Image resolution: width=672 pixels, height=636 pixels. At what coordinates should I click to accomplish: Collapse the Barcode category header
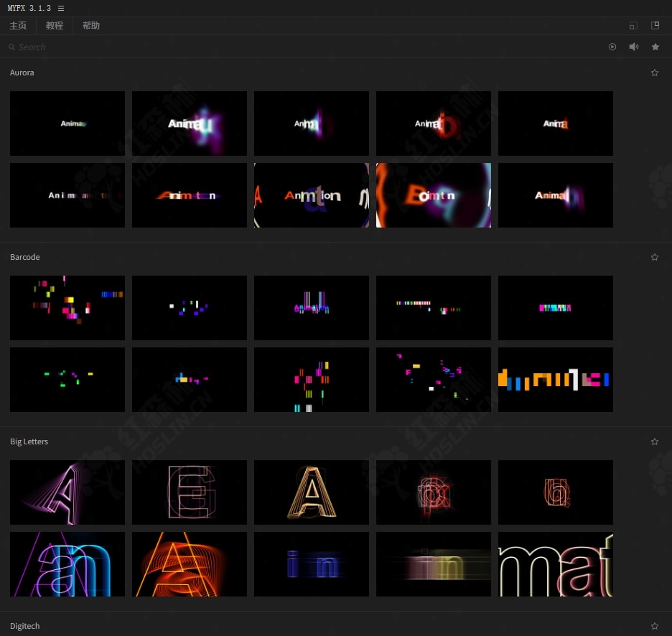click(25, 257)
